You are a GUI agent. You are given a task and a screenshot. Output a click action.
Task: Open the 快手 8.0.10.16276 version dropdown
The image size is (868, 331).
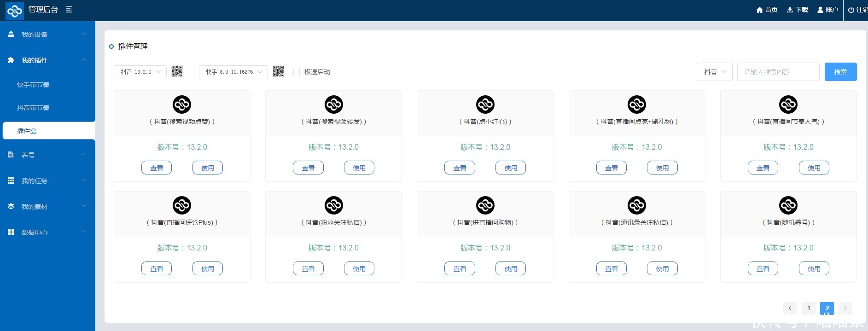click(x=233, y=72)
